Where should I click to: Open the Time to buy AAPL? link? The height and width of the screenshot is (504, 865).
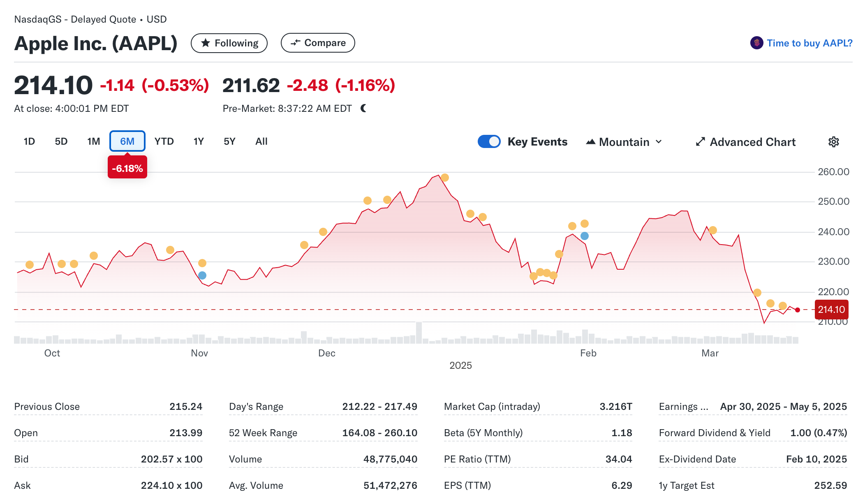click(809, 43)
